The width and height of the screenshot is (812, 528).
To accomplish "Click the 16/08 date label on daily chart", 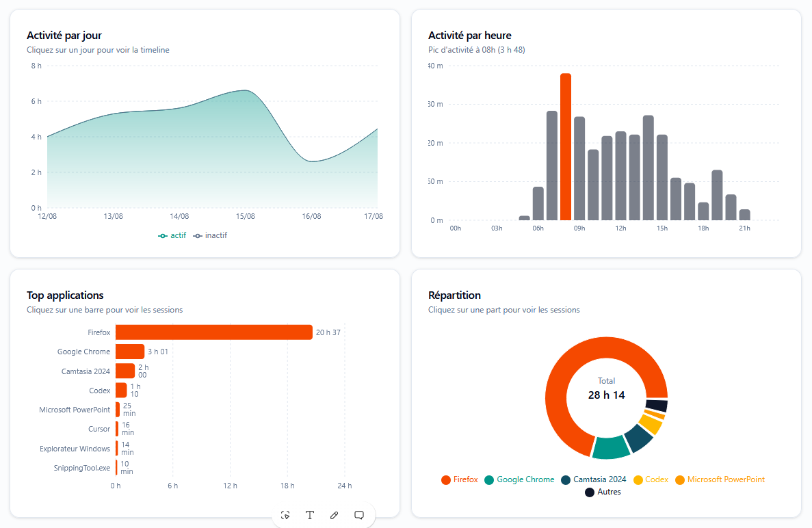I will pyautogui.click(x=311, y=216).
